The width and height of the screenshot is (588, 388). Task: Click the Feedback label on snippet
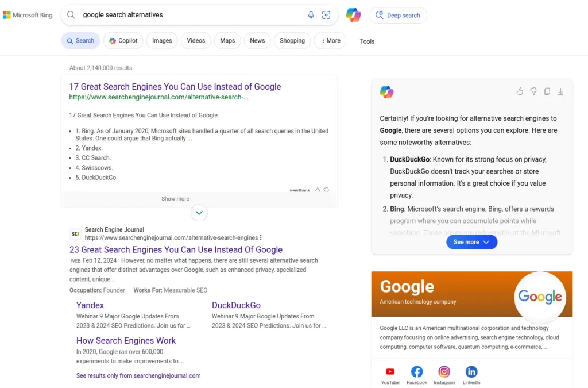click(x=300, y=190)
